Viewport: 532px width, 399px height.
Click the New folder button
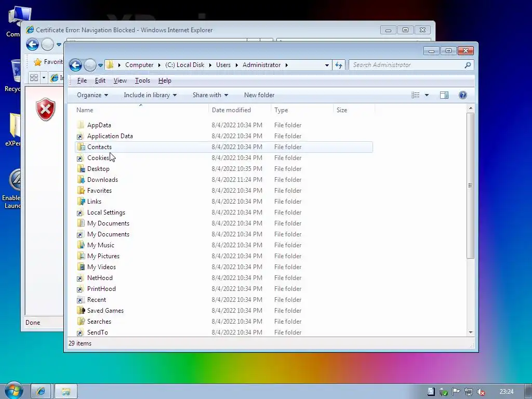[x=259, y=95]
